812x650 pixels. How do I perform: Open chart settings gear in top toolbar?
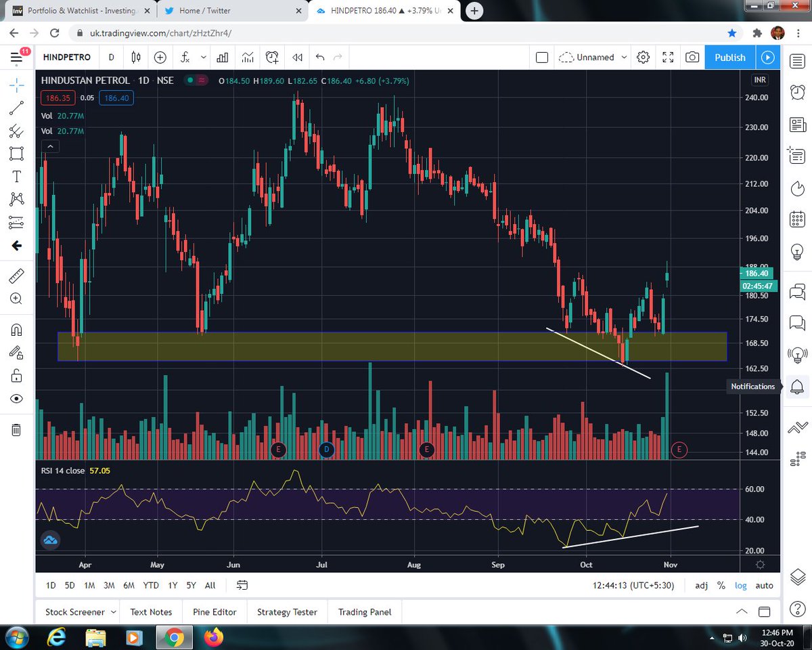pyautogui.click(x=644, y=58)
